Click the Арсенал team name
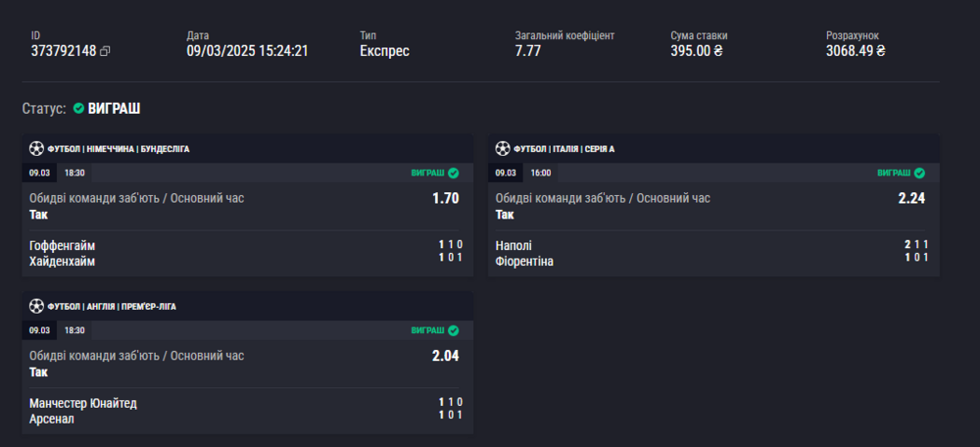Viewport: 980px width, 447px height. click(x=52, y=419)
